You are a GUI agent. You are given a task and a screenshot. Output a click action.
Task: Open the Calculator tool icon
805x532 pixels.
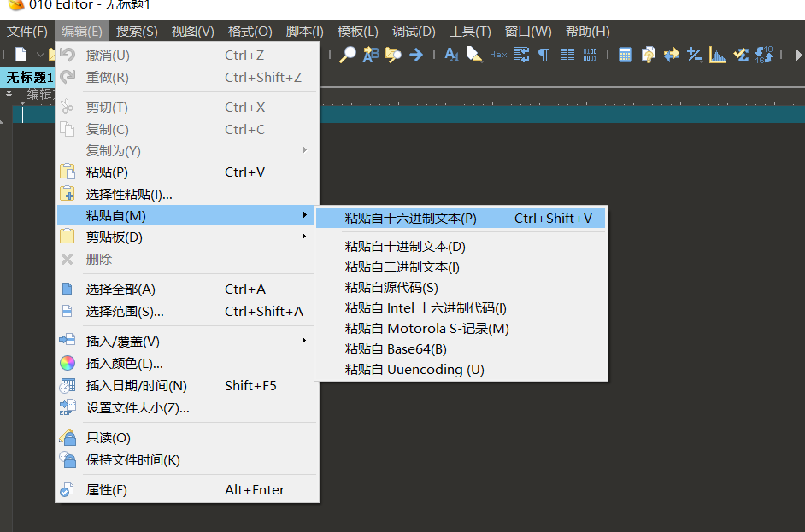[x=626, y=55]
